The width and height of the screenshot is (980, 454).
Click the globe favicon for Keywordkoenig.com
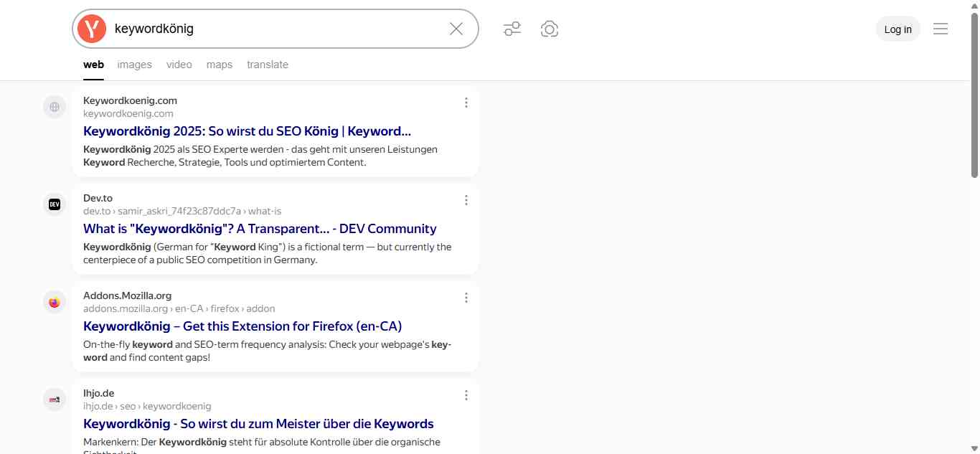(x=55, y=107)
